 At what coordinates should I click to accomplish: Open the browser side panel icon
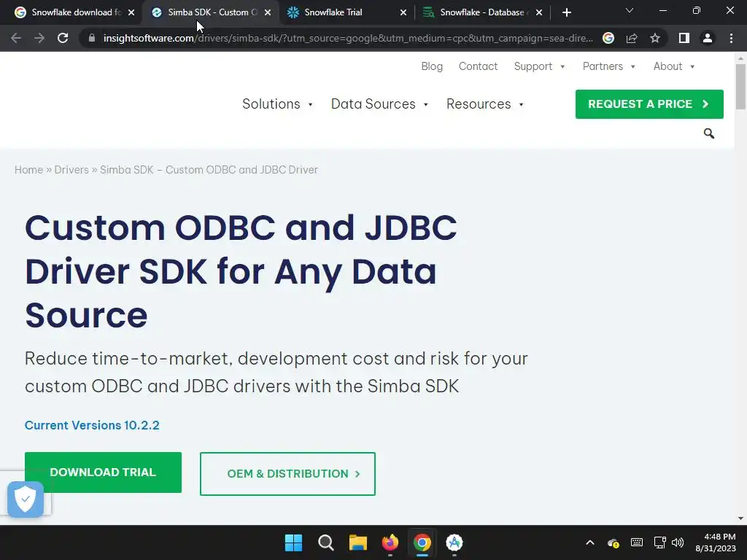click(684, 38)
